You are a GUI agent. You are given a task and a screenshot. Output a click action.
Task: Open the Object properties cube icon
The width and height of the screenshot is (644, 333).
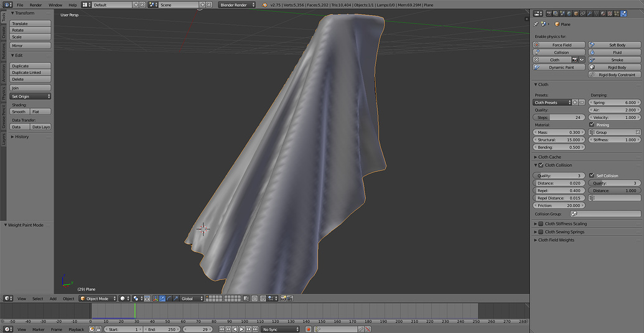point(576,14)
